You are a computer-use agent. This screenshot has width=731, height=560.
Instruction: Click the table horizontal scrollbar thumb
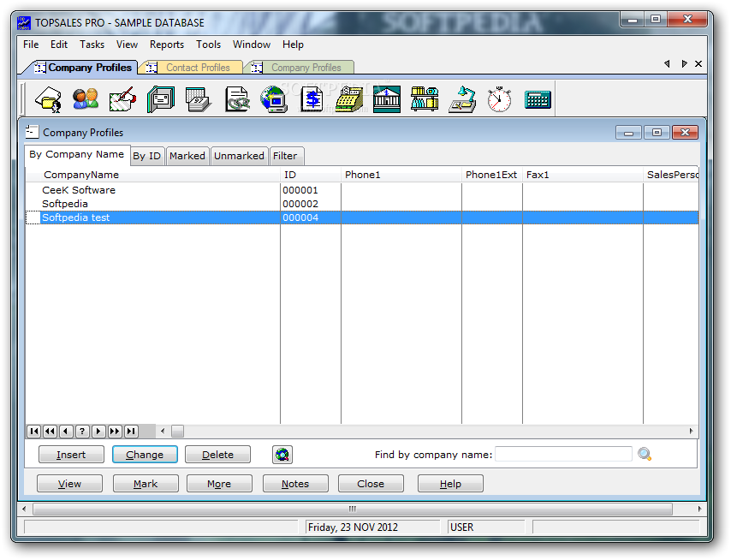[x=177, y=432]
